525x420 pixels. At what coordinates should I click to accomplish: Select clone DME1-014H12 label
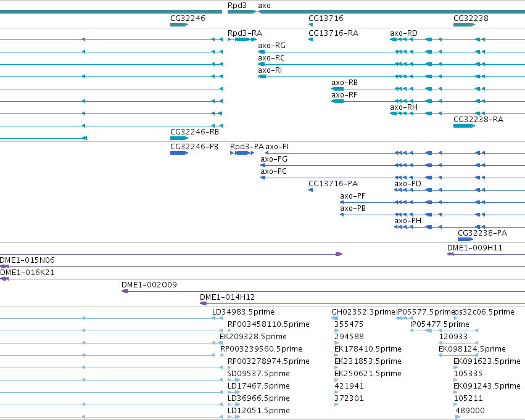[x=228, y=297]
